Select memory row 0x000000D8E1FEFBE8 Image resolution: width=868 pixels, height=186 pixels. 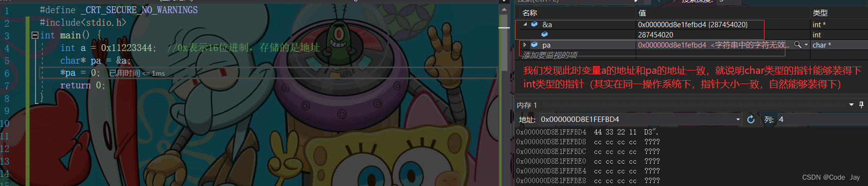588,181
